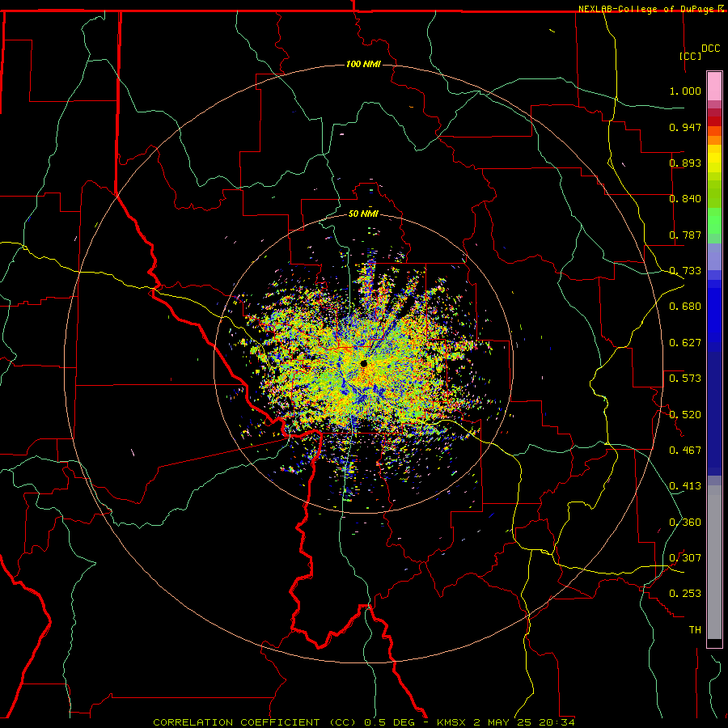Click the pink swatch atop the color bar
The height and width of the screenshot is (728, 728).
(714, 87)
